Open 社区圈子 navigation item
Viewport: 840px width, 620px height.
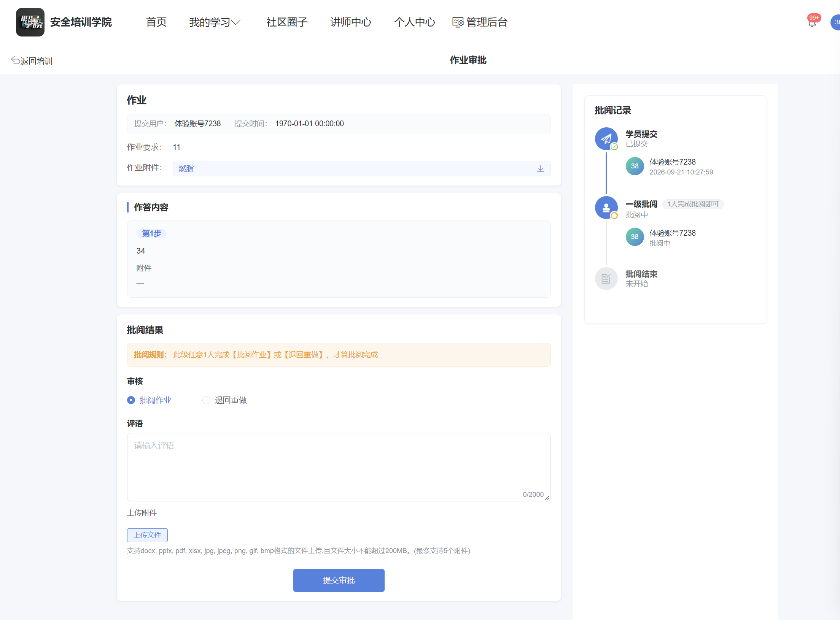click(287, 22)
